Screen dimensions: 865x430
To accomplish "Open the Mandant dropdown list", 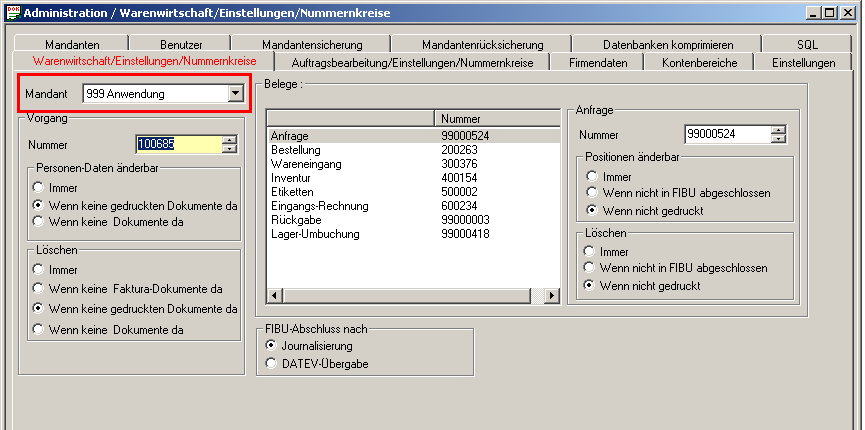I will coord(236,94).
